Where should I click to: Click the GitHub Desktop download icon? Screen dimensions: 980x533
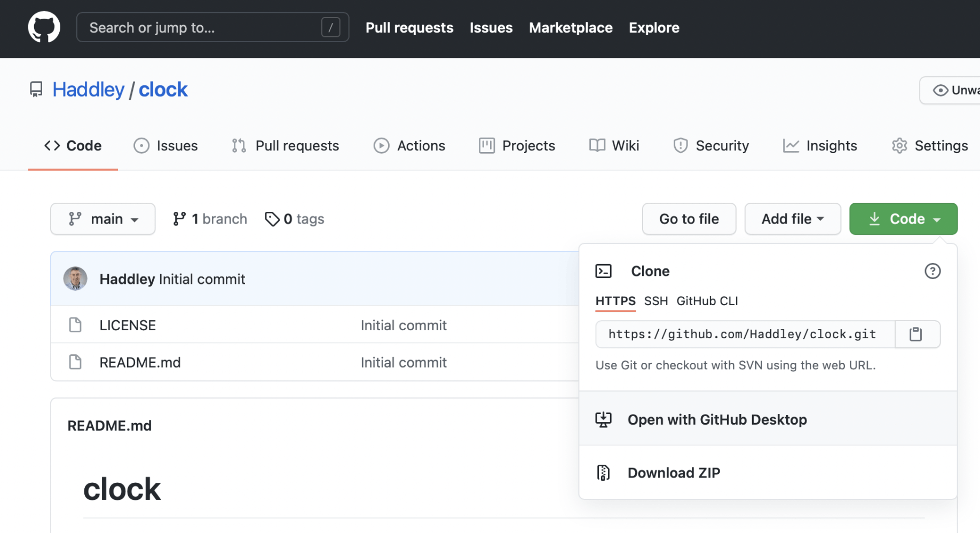point(603,420)
